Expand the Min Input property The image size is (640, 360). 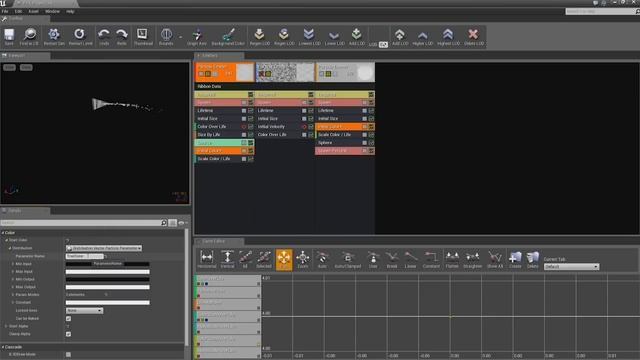pyautogui.click(x=13, y=264)
